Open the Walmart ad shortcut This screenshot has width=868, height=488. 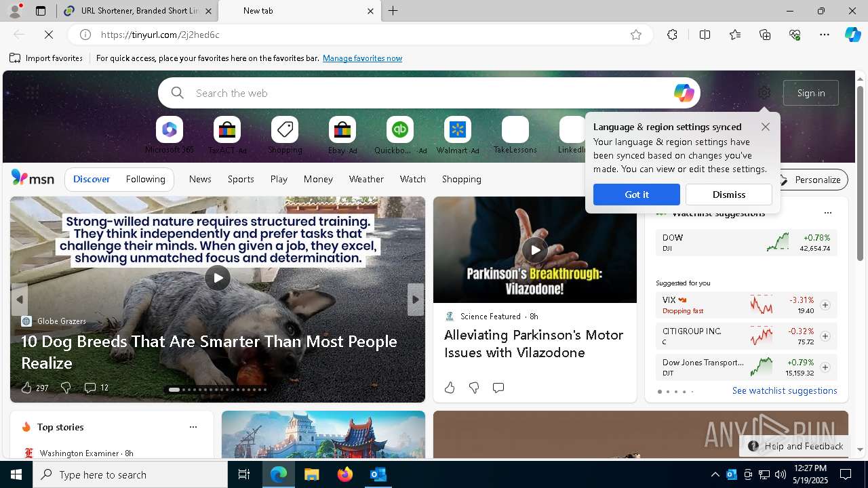click(x=458, y=135)
